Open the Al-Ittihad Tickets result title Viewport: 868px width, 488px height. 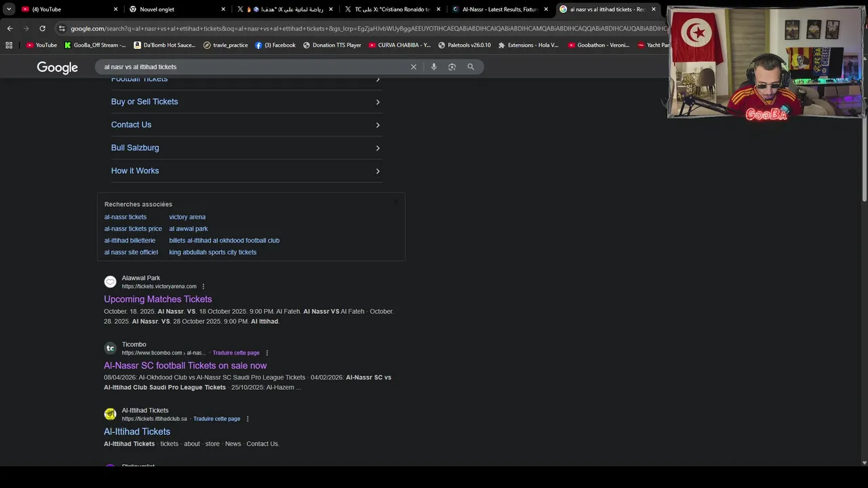tap(137, 431)
